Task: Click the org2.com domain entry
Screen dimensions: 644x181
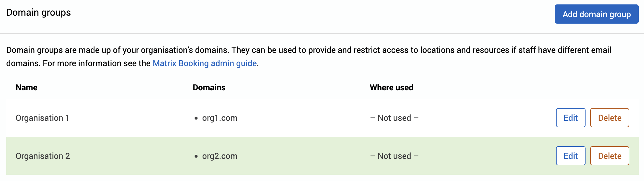Action: click(x=220, y=156)
